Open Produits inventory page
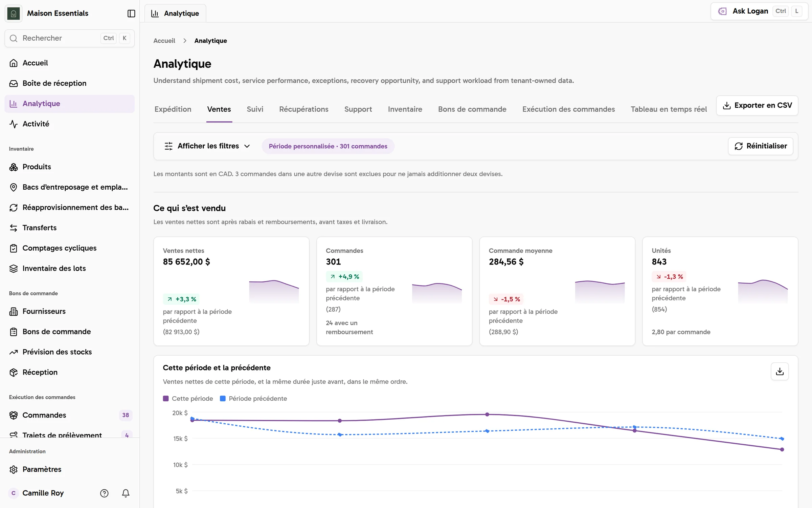Viewport: 812px width, 508px height. [x=69, y=167]
